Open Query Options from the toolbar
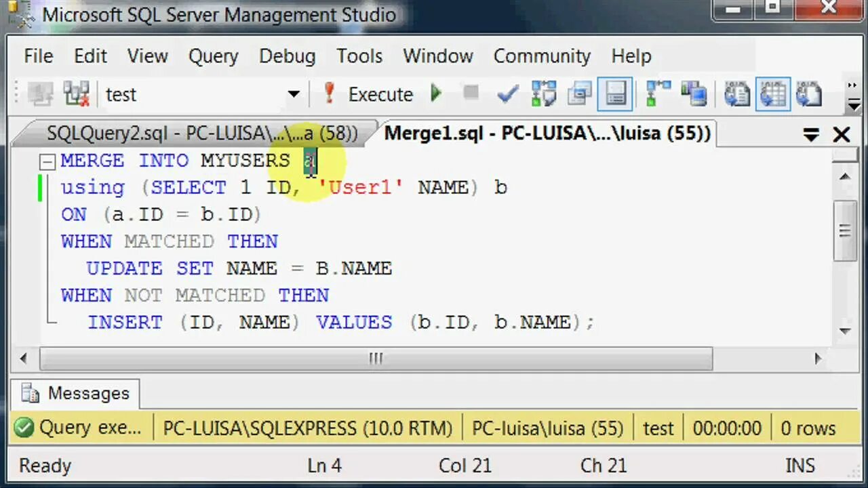 579,94
